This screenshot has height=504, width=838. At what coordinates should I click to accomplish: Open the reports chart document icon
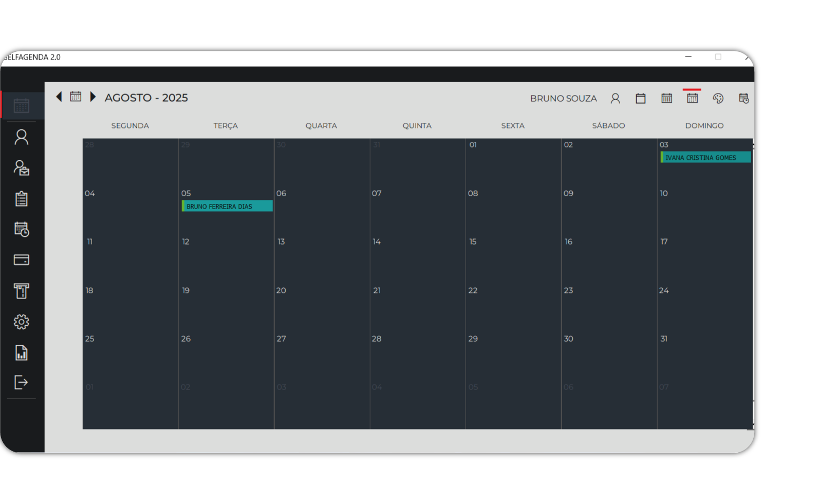(21, 353)
